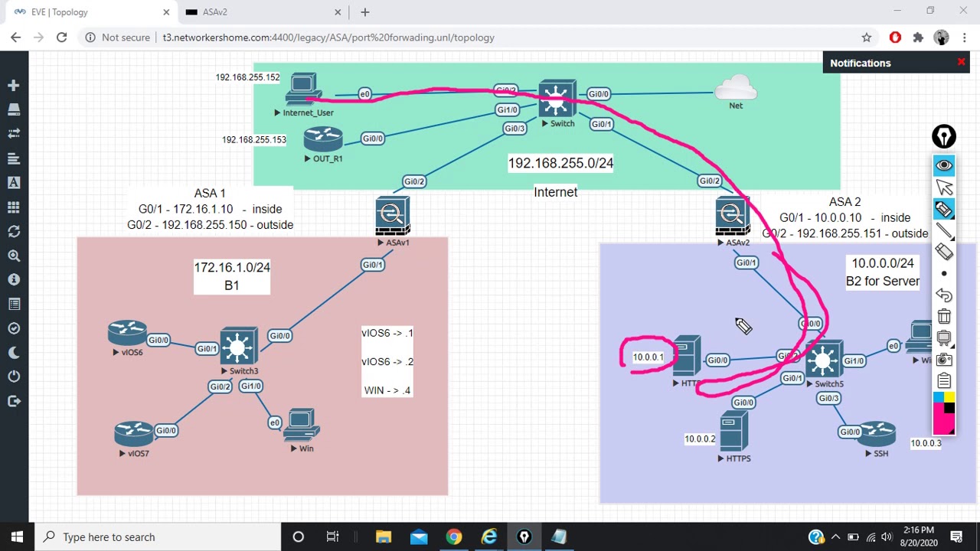Open the More actions grid icon
The height and width of the screenshot is (551, 980).
click(14, 207)
